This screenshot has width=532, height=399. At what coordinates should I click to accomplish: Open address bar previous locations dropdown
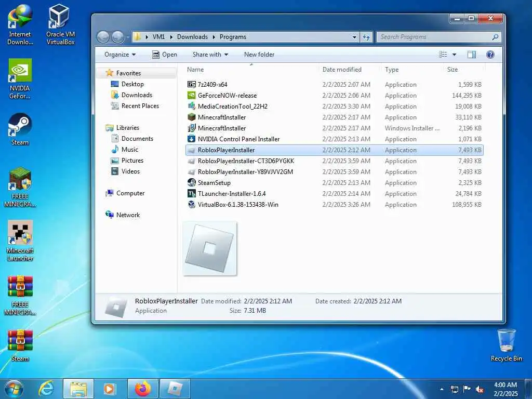(354, 37)
